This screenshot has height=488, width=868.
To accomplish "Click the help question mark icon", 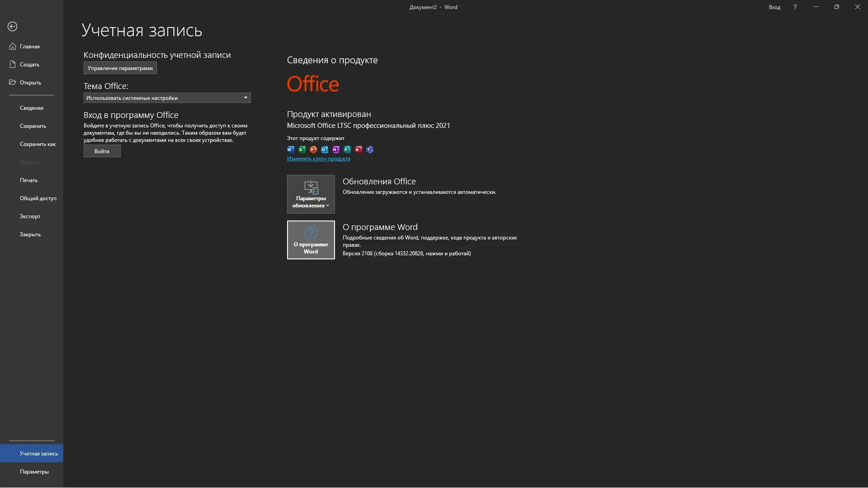I will click(x=795, y=7).
